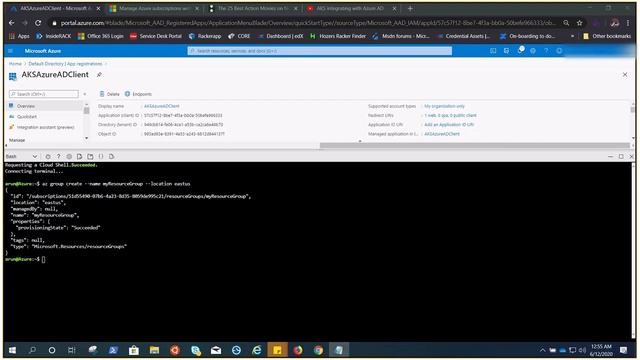The image size is (640, 360).
Task: Restart Cloud Shell with power icon
Action: (48, 156)
